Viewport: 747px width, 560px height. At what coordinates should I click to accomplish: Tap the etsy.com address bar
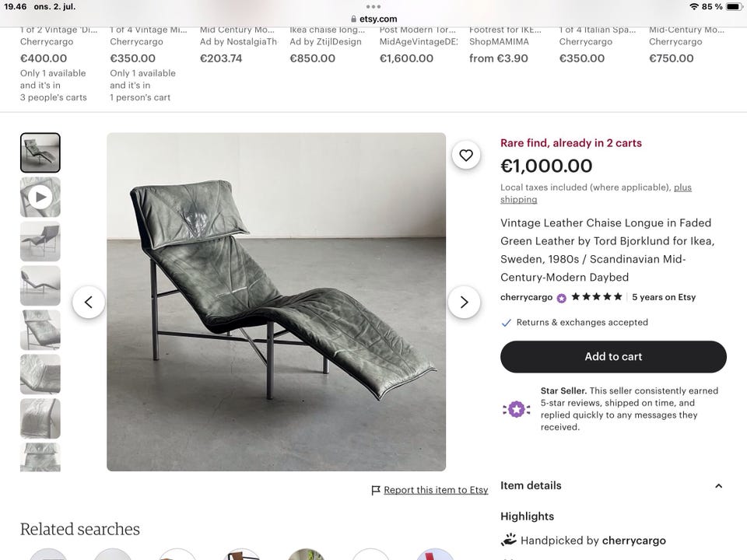tap(373, 19)
